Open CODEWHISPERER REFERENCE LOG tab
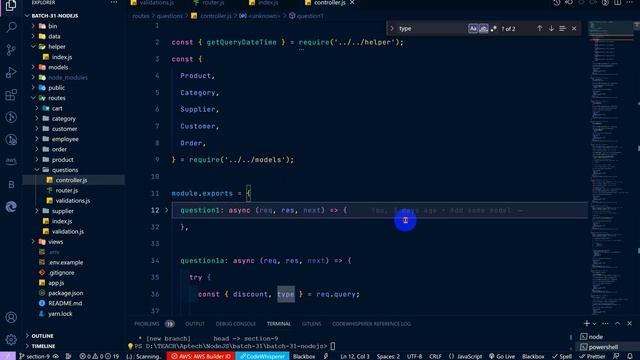This screenshot has width=640, height=360. click(371, 324)
